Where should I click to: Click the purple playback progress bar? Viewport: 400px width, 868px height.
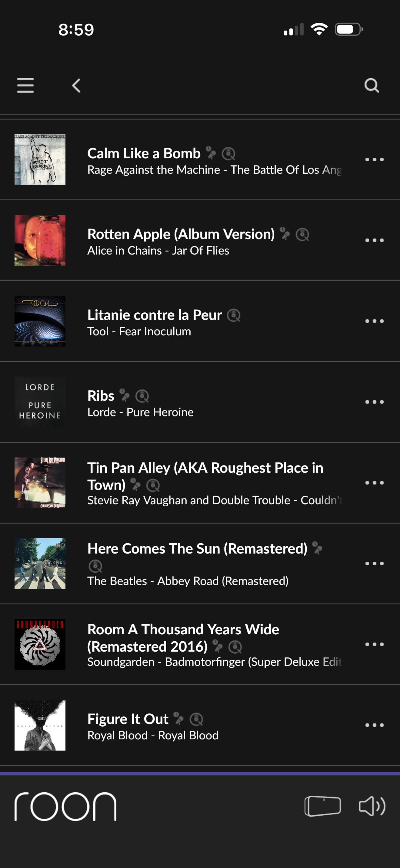pyautogui.click(x=200, y=773)
